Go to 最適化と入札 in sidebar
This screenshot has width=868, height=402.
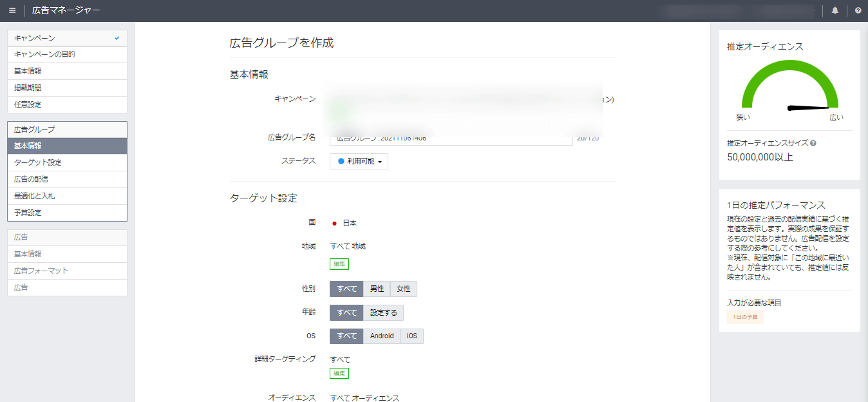click(67, 196)
